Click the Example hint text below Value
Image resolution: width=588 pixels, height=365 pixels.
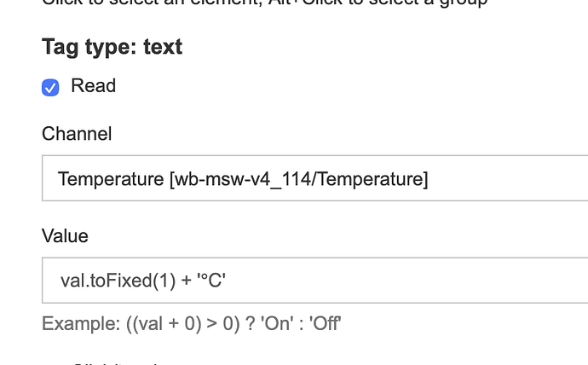[191, 323]
